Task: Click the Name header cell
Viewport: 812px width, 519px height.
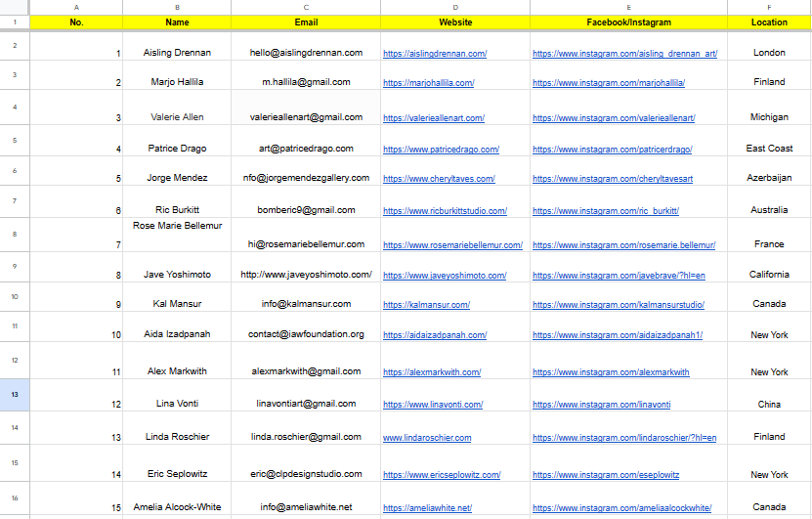Action: point(177,22)
